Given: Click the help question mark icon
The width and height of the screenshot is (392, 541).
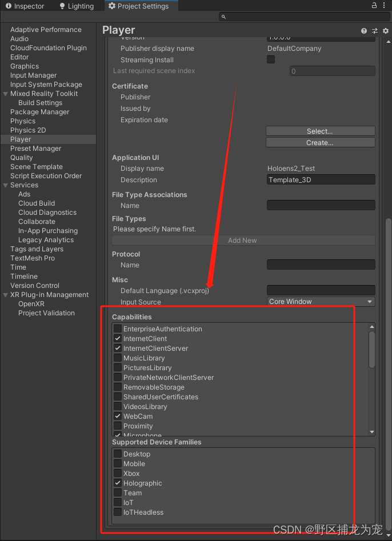Looking at the screenshot, I should pos(364,31).
